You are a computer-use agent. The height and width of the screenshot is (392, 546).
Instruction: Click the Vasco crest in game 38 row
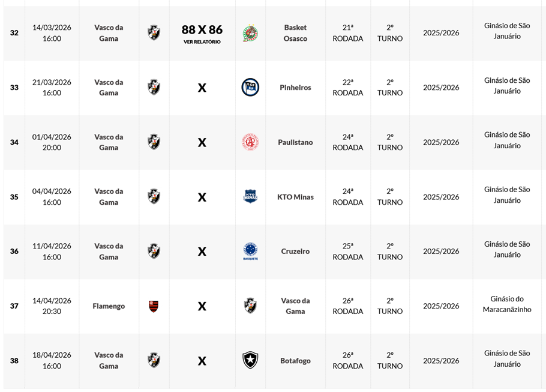point(154,360)
